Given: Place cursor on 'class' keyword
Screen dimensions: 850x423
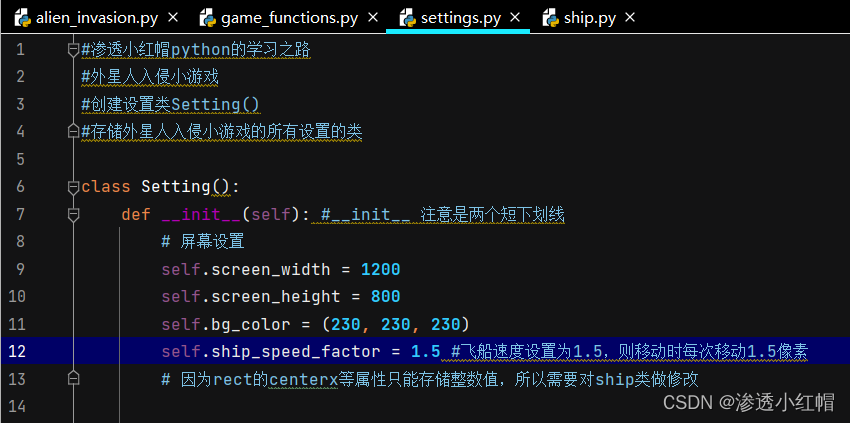Looking at the screenshot, I should pos(106,187).
